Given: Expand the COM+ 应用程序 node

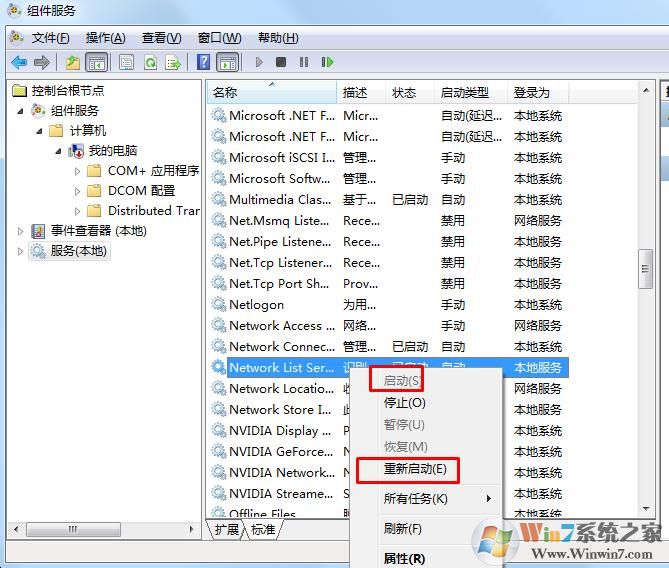Looking at the screenshot, I should point(77,171).
